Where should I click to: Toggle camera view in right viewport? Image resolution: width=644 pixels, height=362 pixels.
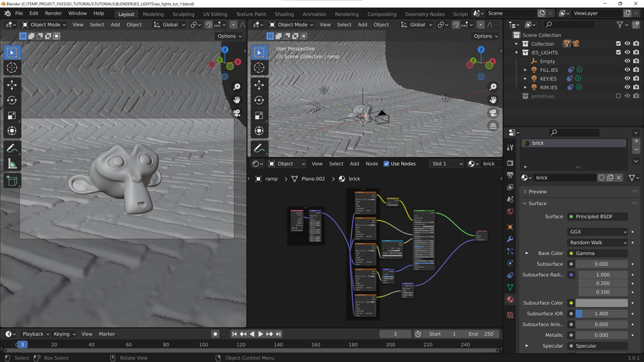click(x=493, y=113)
